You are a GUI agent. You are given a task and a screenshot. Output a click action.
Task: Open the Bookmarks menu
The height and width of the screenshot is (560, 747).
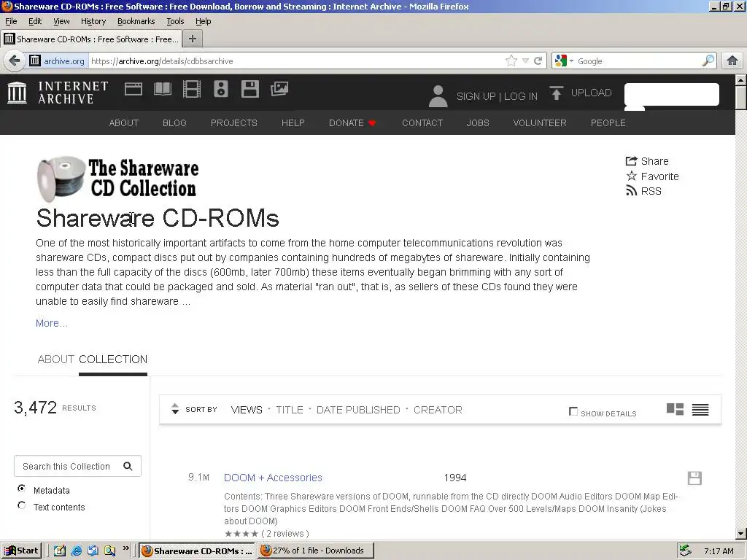136,21
